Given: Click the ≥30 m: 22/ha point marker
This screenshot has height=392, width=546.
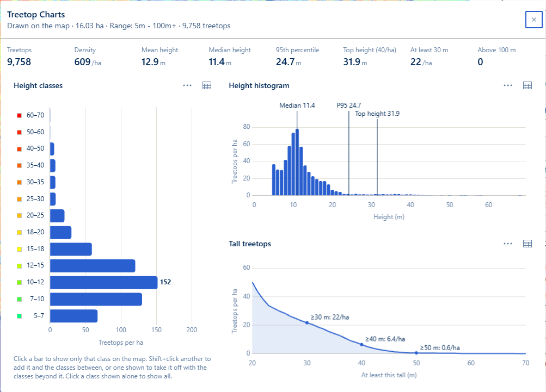Looking at the screenshot, I should (307, 323).
